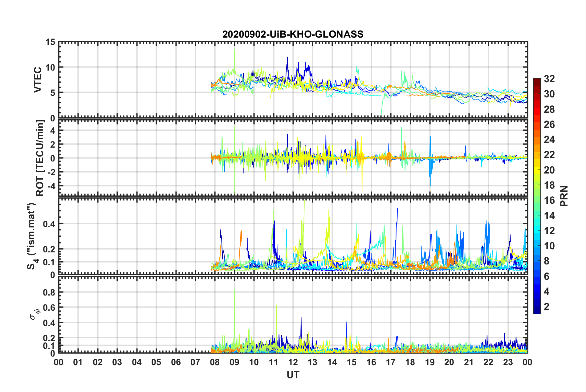Click sigma phi axis tick value 0.8

[49, 292]
